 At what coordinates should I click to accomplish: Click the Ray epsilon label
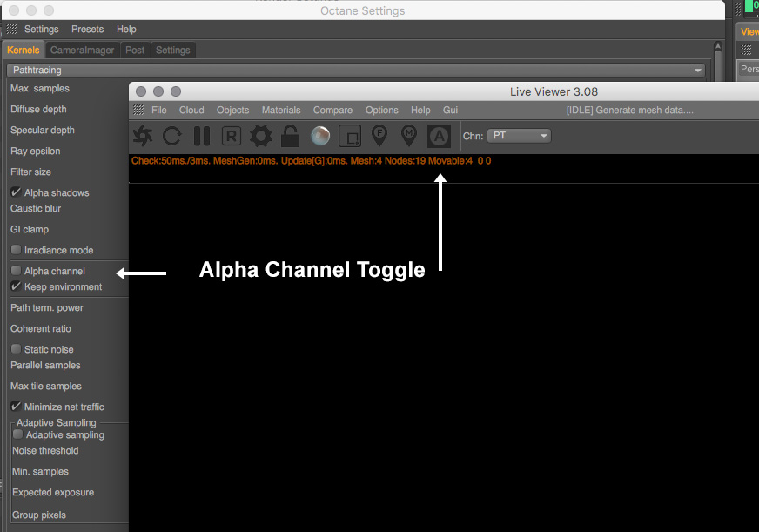(x=36, y=151)
